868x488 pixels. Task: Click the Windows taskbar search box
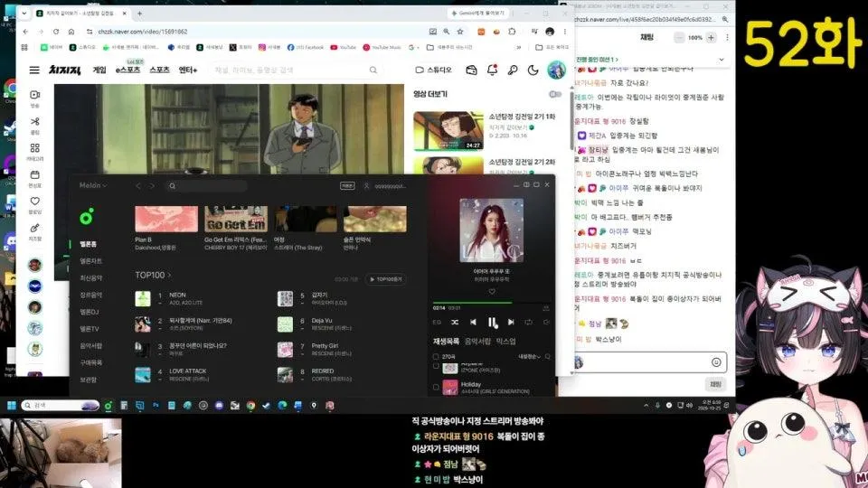[60, 405]
